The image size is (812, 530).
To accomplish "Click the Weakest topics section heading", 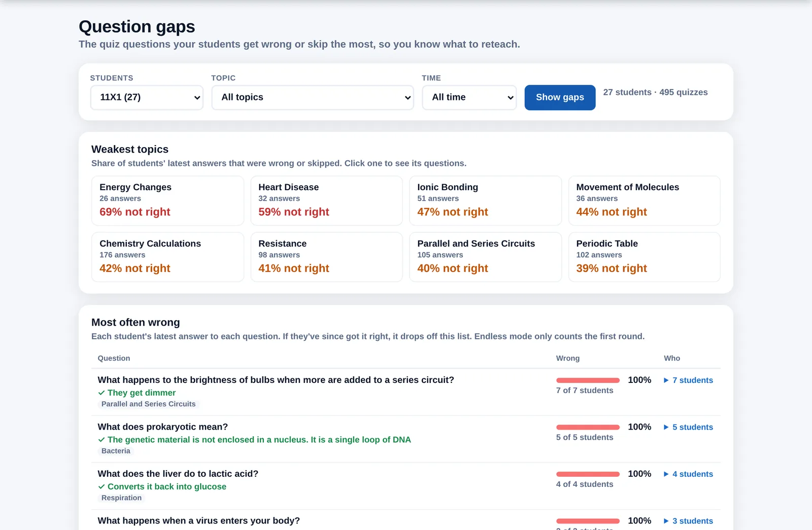I will (130, 149).
